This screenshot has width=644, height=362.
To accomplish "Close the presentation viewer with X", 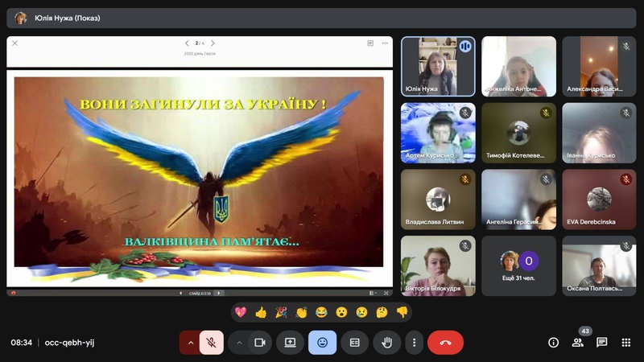I will coord(14,43).
